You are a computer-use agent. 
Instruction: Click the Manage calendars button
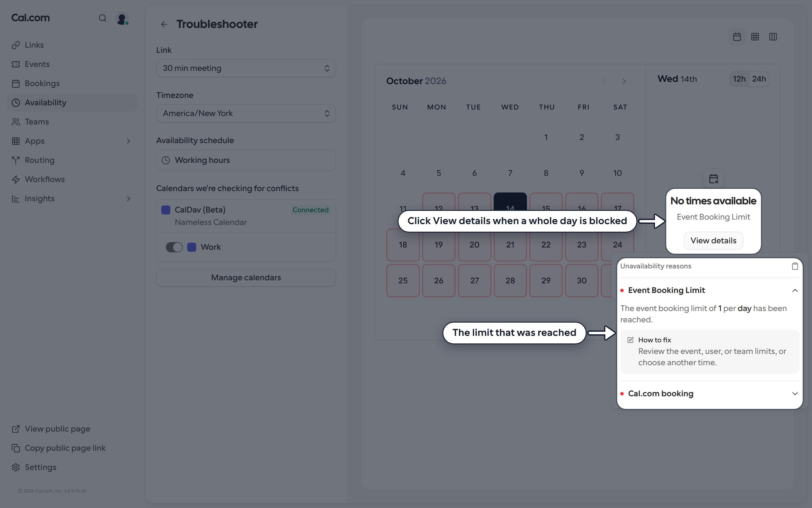(x=246, y=277)
